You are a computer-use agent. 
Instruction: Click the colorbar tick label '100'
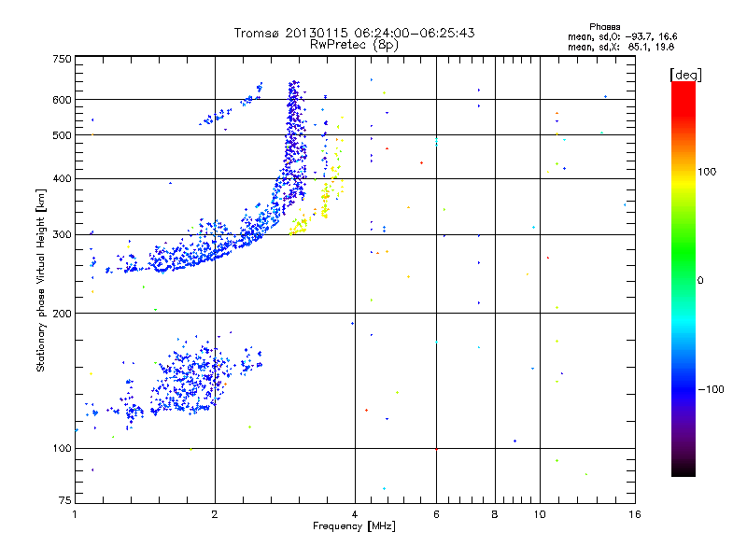click(x=707, y=172)
